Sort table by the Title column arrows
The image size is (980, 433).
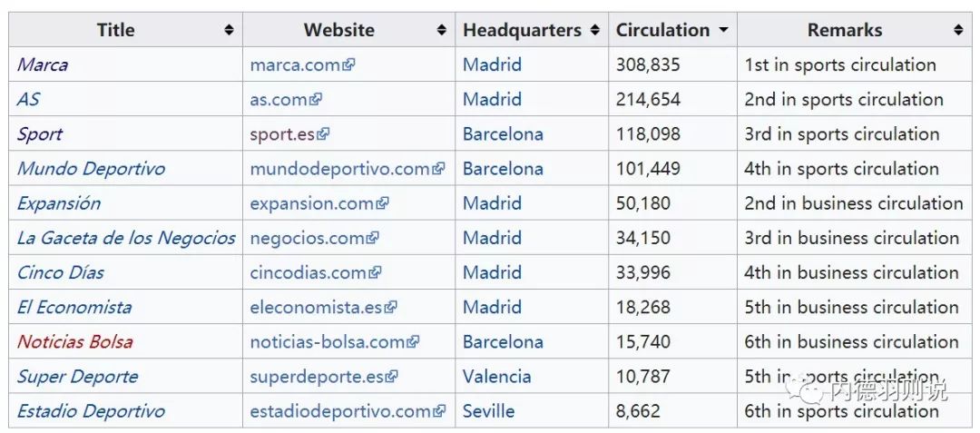click(230, 30)
